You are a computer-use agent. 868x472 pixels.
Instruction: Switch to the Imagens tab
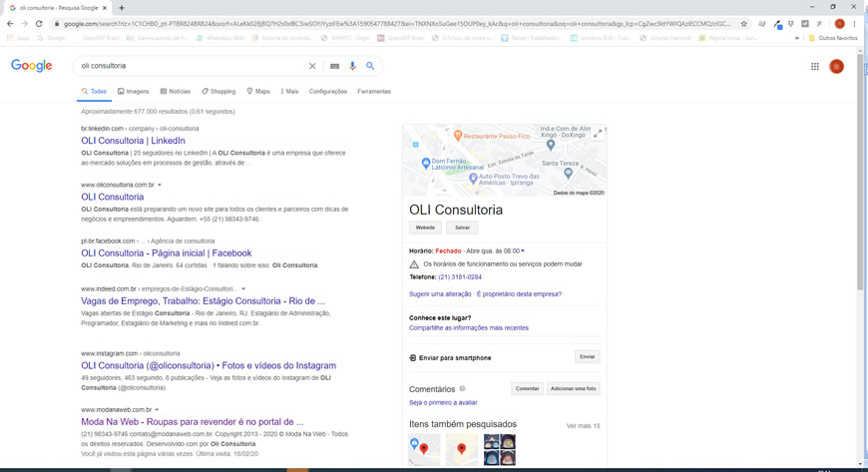pyautogui.click(x=133, y=91)
